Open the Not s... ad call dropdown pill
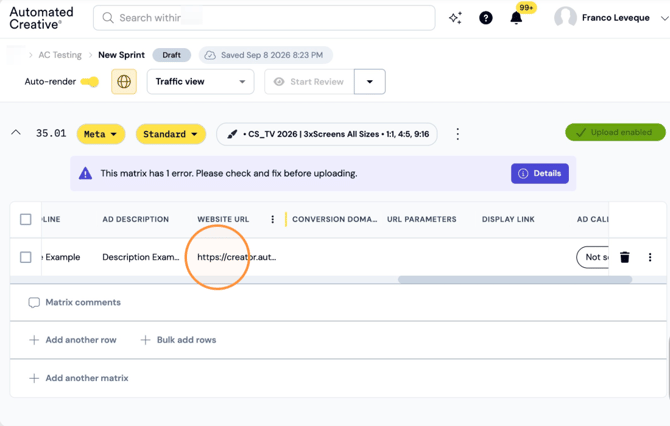This screenshot has height=426, width=670. click(x=592, y=257)
